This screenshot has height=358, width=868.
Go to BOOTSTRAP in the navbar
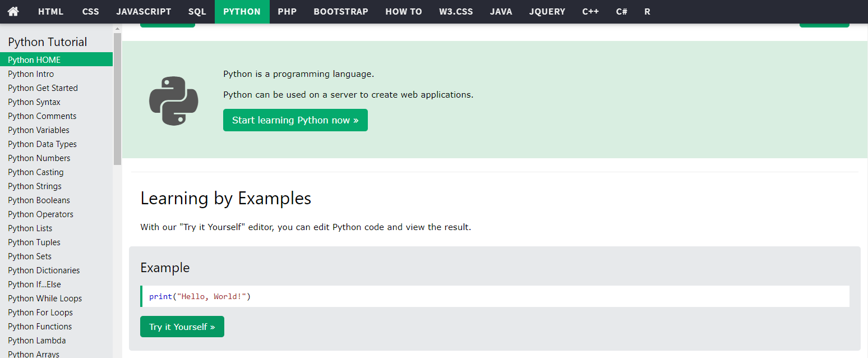point(341,11)
